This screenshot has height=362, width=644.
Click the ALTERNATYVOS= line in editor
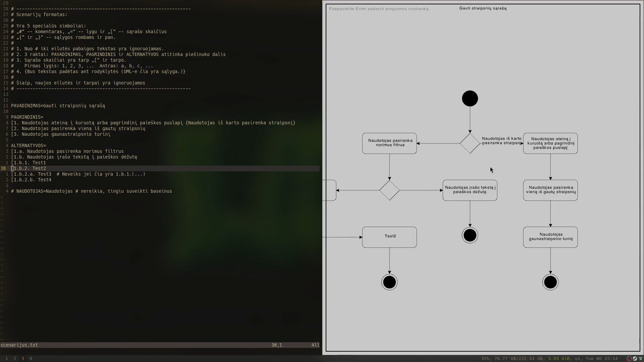pos(29,146)
